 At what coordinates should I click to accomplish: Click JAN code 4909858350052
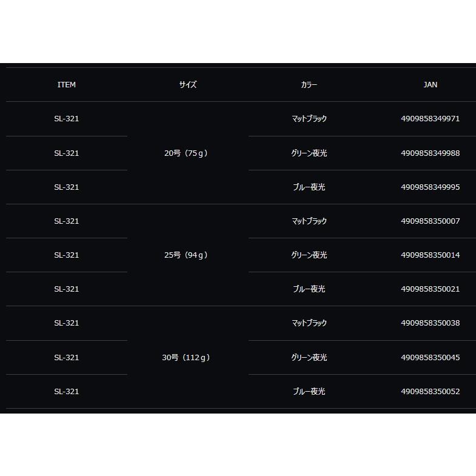431,392
